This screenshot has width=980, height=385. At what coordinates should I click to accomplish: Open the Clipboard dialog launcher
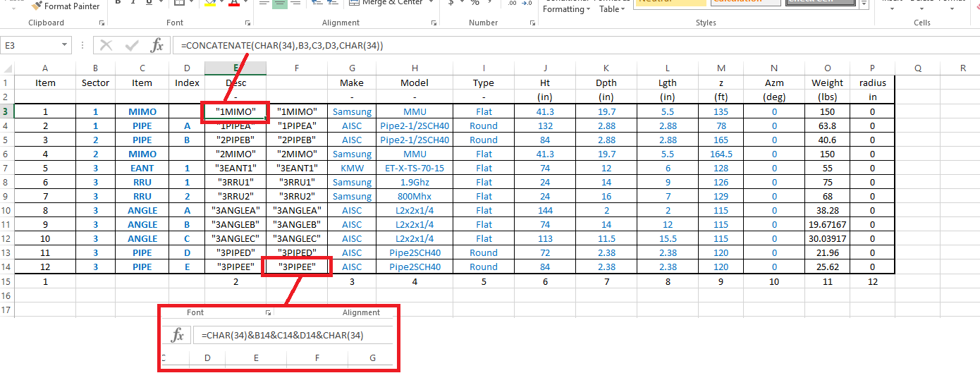[x=102, y=23]
